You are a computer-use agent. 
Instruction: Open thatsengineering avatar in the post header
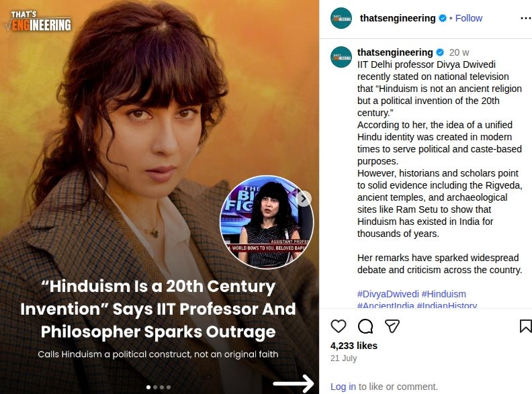click(x=341, y=18)
